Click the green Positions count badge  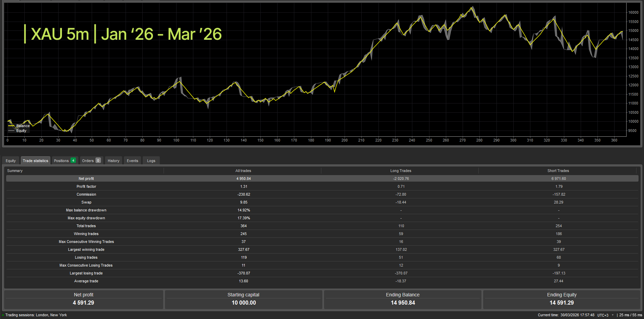click(73, 160)
